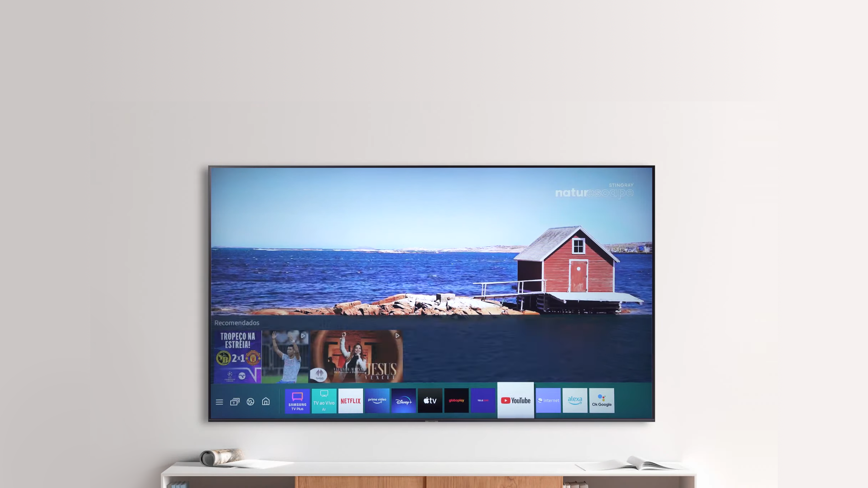The image size is (868, 488).
Task: Open TV ao Vivo app
Action: 324,400
